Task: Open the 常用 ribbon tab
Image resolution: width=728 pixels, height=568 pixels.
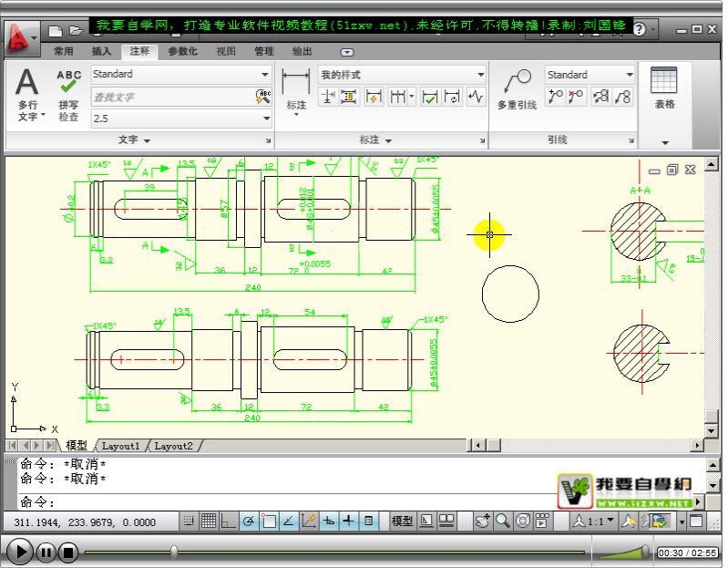Action: 64,51
